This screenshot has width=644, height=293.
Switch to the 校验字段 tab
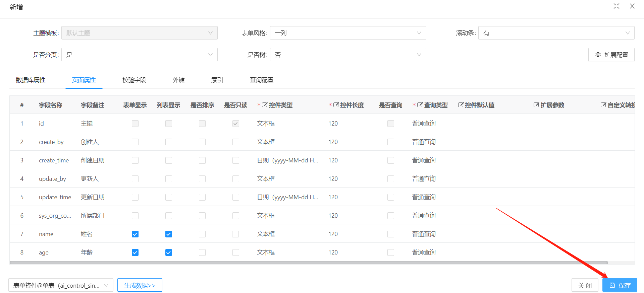point(134,80)
